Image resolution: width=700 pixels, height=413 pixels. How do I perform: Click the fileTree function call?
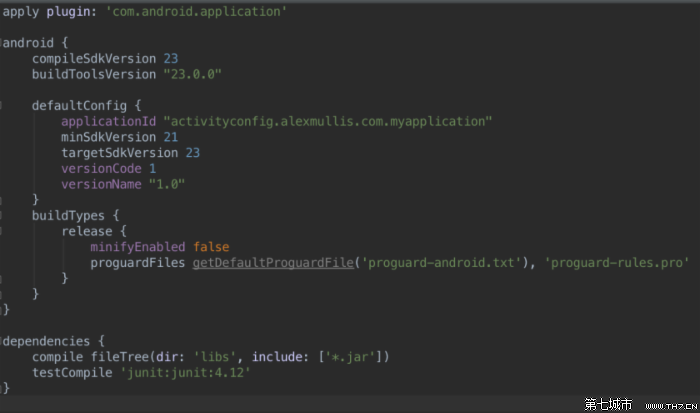click(x=120, y=357)
